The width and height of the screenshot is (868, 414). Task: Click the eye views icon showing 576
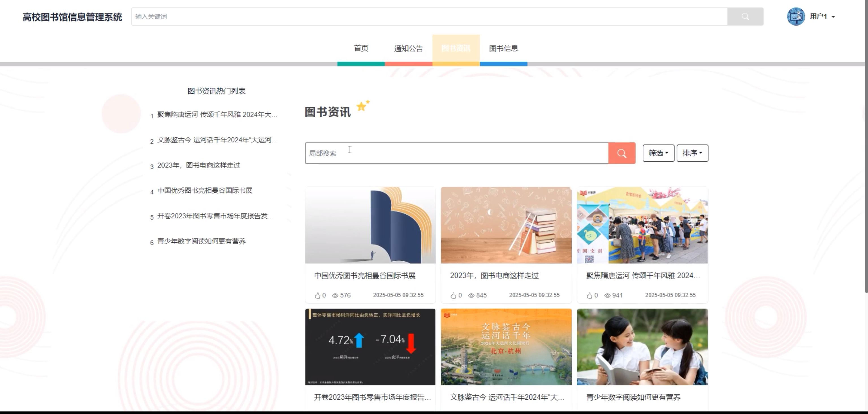point(335,296)
